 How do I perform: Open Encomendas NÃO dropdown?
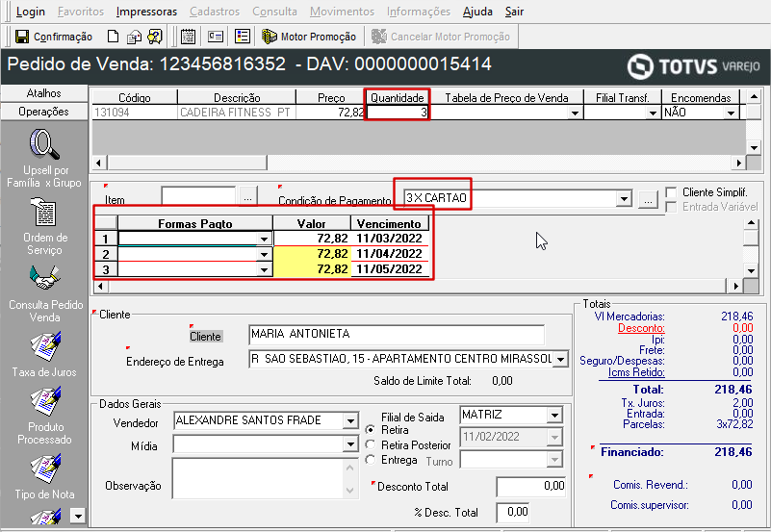pyautogui.click(x=731, y=113)
